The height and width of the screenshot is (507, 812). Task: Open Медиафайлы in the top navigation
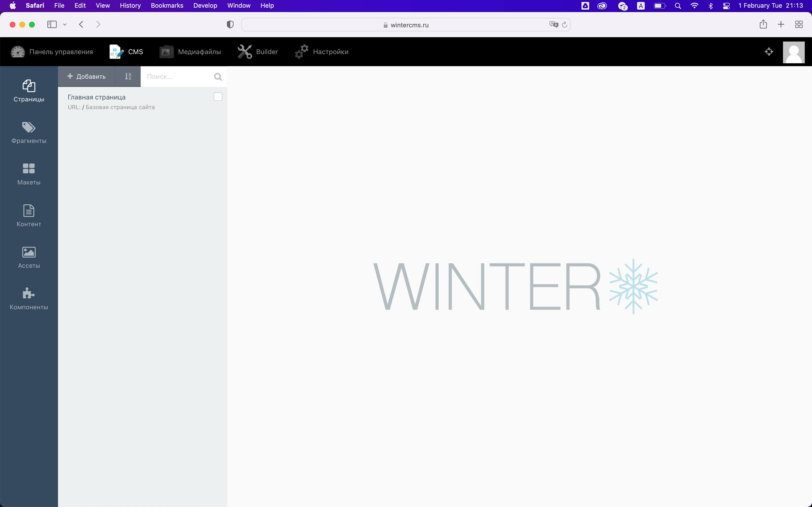click(x=190, y=51)
